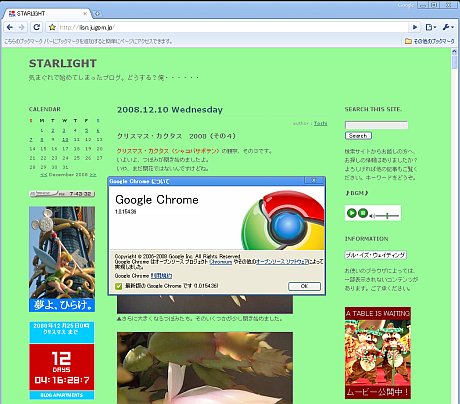Click the site search input field
Image resolution: width=460 pixels, height=404 pixels.
pyautogui.click(x=376, y=125)
